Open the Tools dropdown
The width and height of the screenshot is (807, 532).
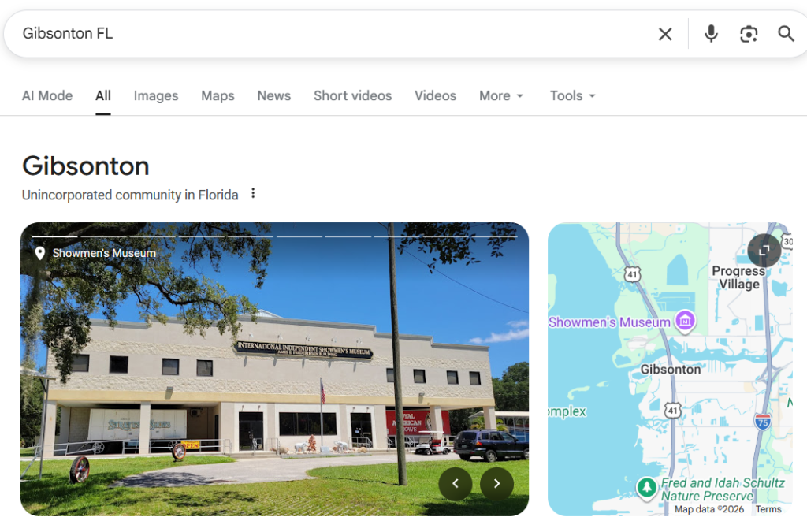click(x=572, y=95)
